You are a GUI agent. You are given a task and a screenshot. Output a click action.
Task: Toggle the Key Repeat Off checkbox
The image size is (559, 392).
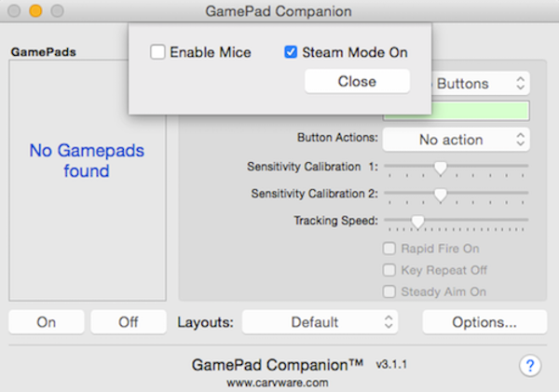pos(389,270)
